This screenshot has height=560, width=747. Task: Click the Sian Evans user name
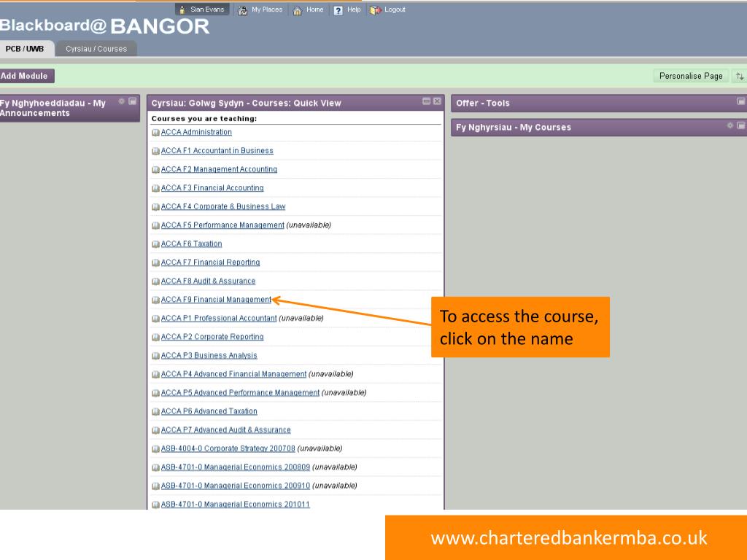click(x=207, y=9)
